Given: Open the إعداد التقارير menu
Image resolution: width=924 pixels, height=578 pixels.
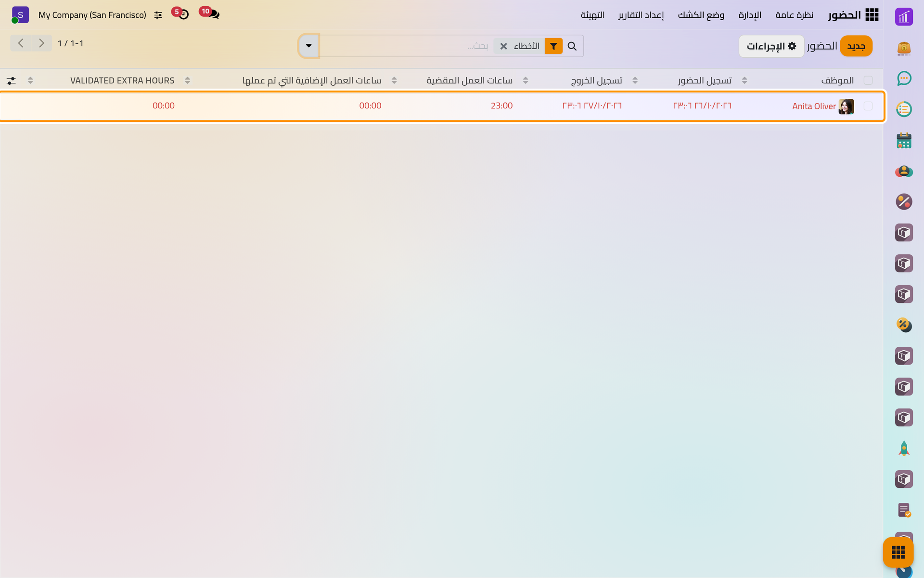Looking at the screenshot, I should pyautogui.click(x=641, y=15).
